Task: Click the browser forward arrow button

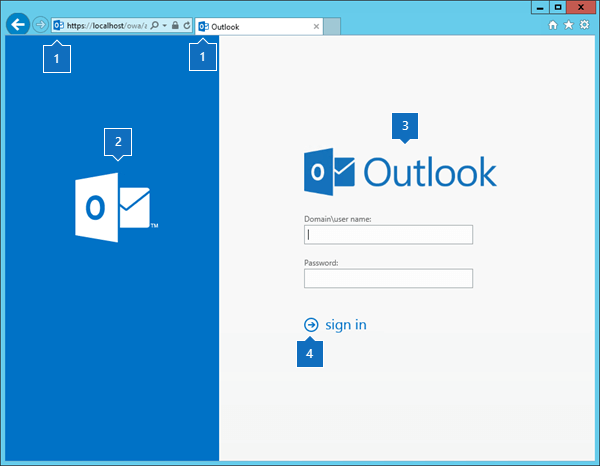Action: click(40, 25)
